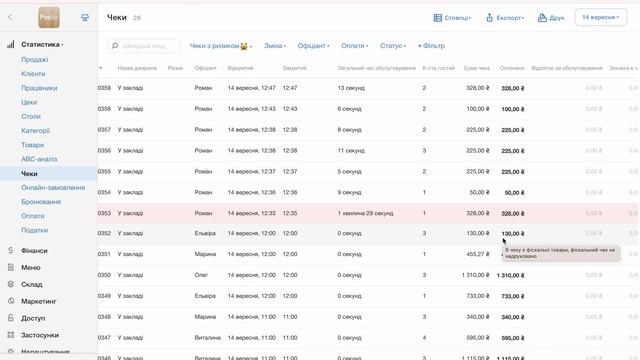Click the 1 310,00 ₴ check sum in row 0350
Viewport: 640px width, 360px height.
click(476, 275)
